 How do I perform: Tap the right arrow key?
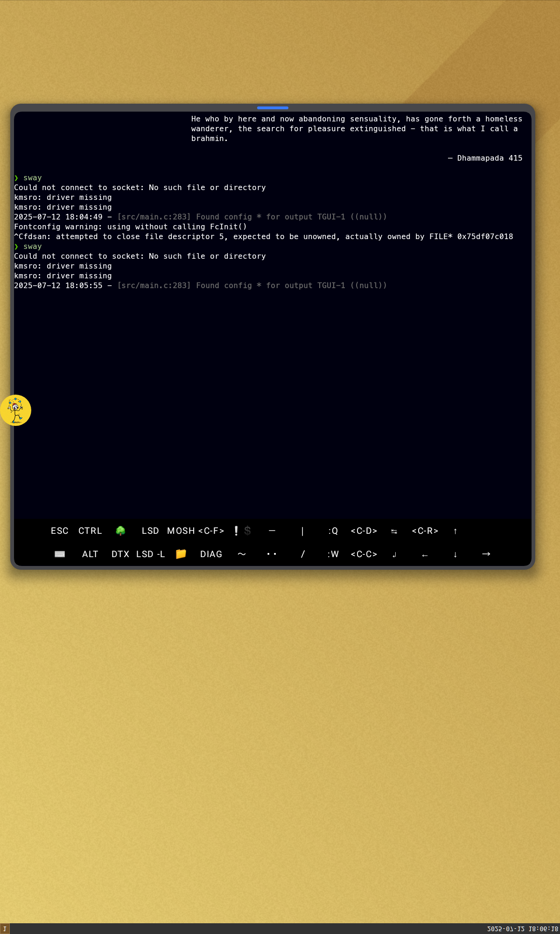point(486,554)
